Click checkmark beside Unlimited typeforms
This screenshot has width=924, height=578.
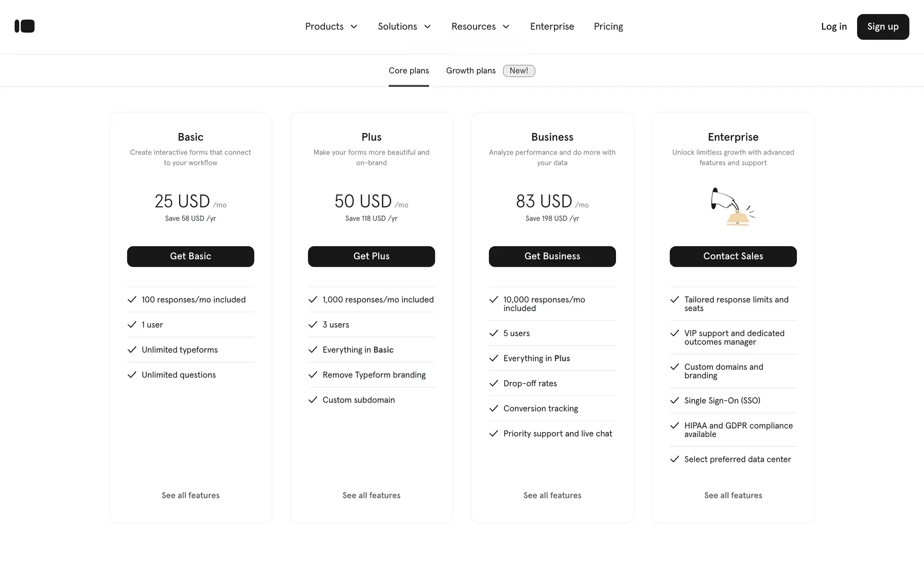[x=132, y=350]
